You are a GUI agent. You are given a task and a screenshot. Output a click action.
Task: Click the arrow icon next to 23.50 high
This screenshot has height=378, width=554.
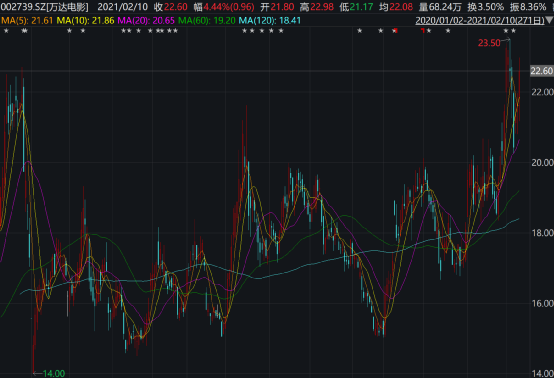click(506, 41)
